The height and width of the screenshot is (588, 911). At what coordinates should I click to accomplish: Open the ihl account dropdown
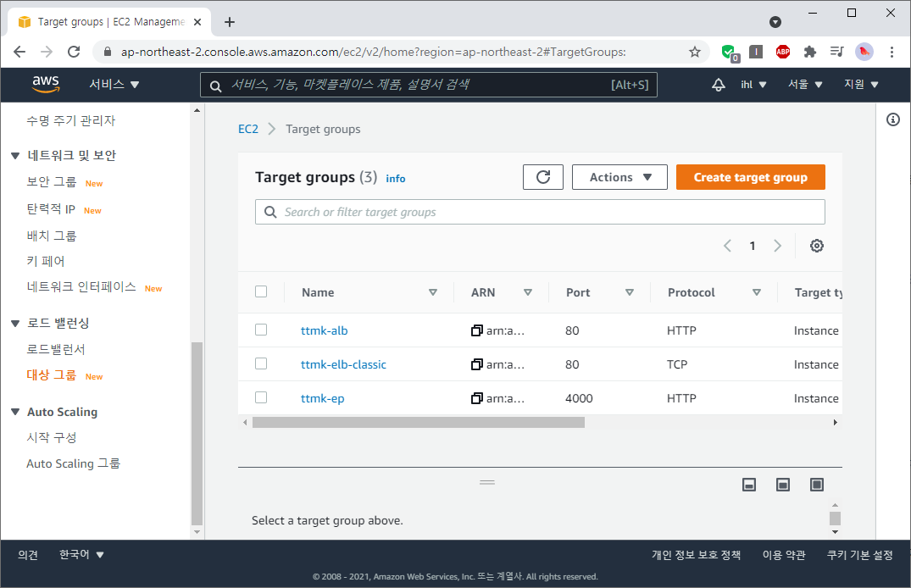point(753,85)
